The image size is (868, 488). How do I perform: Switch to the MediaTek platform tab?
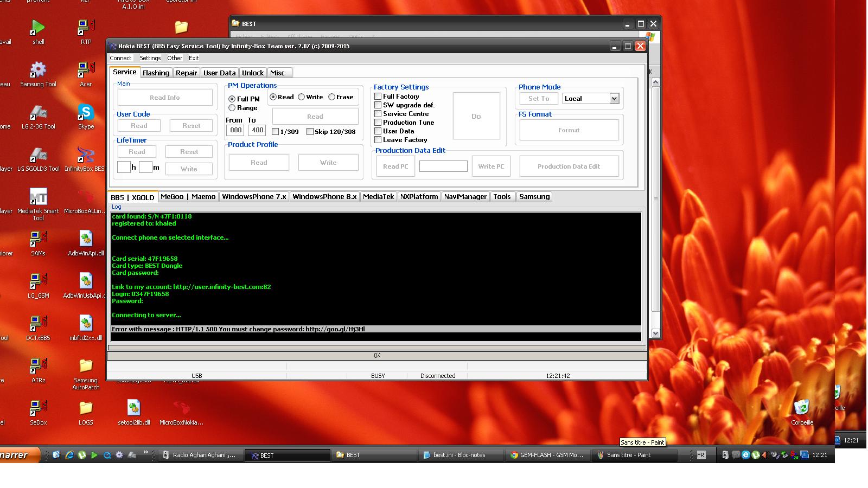[x=378, y=196]
